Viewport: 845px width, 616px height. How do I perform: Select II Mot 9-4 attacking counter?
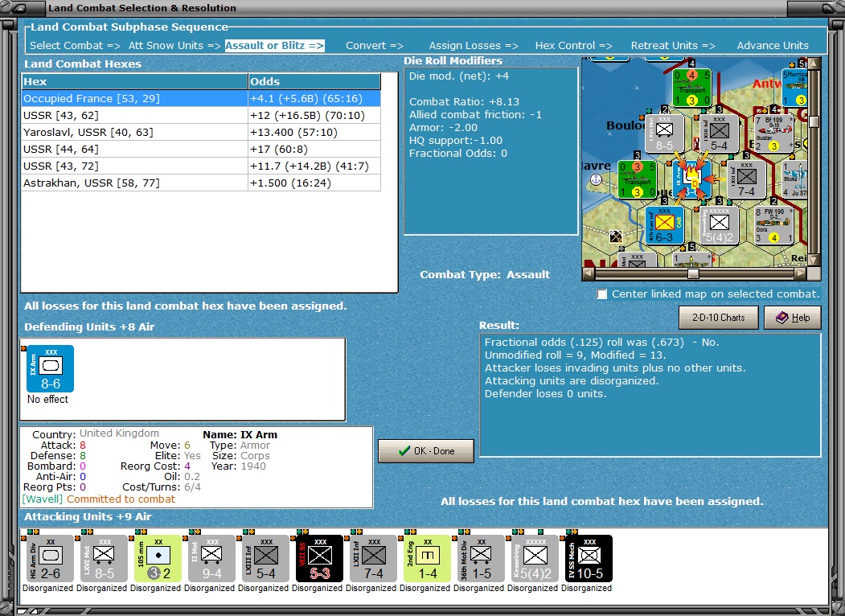point(211,558)
